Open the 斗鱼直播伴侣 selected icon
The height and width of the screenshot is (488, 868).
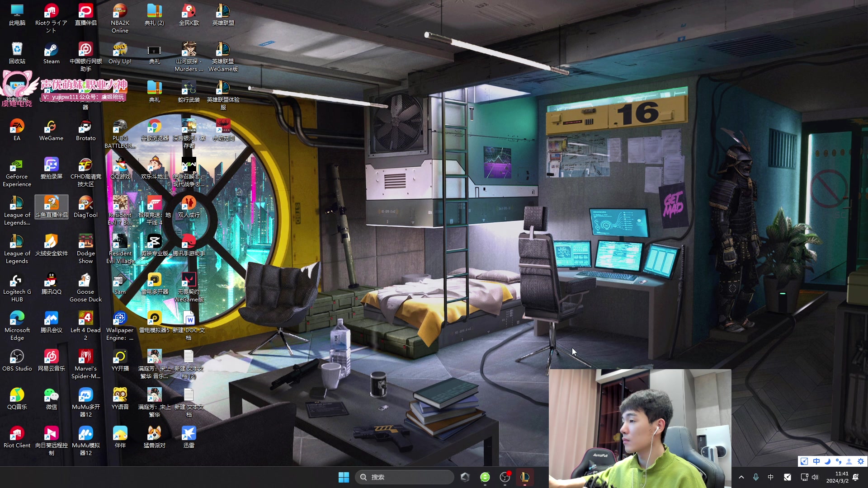point(51,207)
